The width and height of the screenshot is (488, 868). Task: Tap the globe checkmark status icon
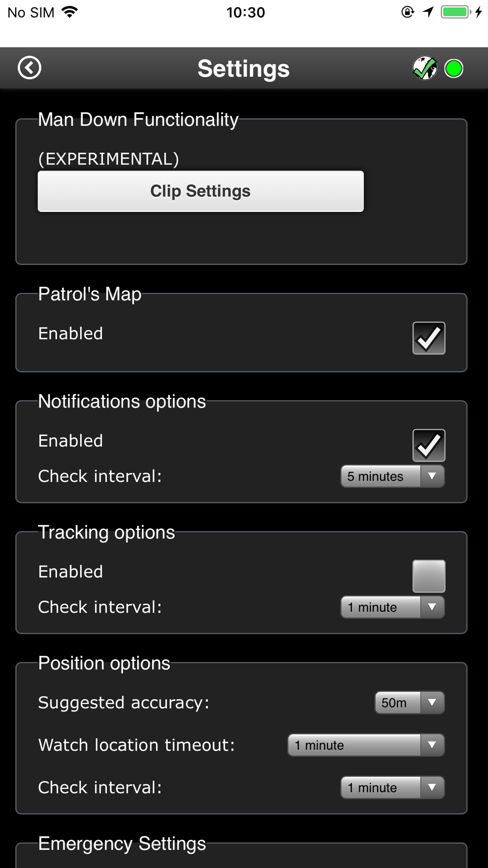(x=425, y=68)
